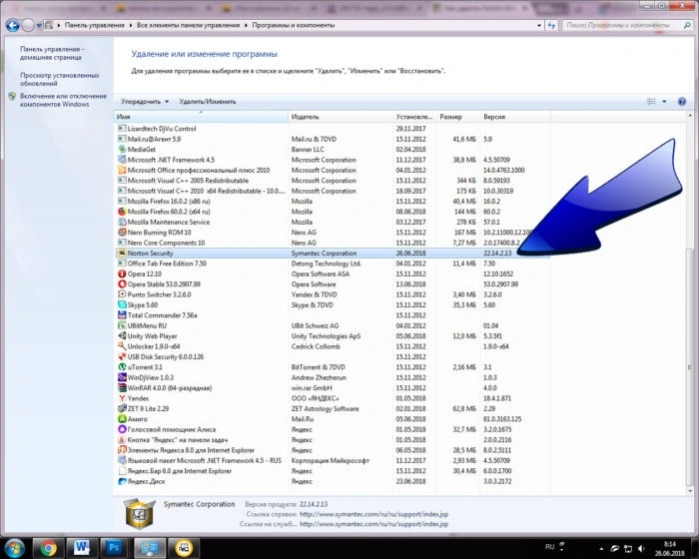699x559 pixels.
Task: Select Microsoft Visual C++ 2005 Redistributable
Action: 332,180
